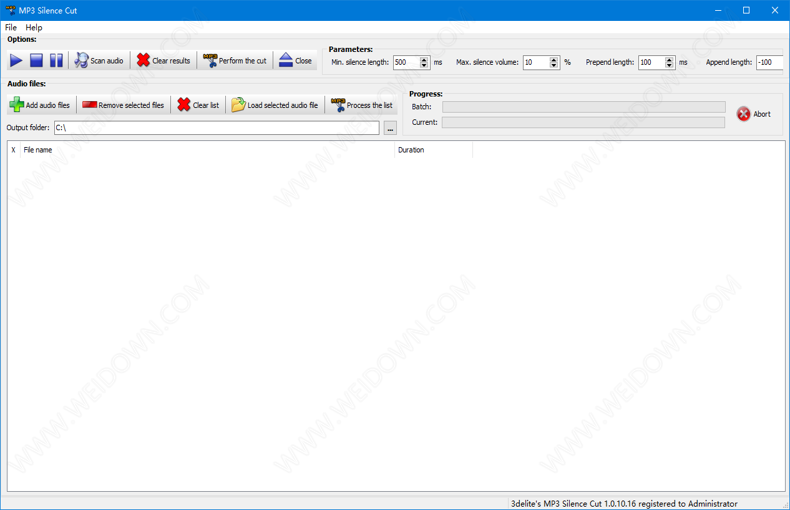Click the File name column header
The width and height of the screenshot is (790, 510).
tap(207, 150)
